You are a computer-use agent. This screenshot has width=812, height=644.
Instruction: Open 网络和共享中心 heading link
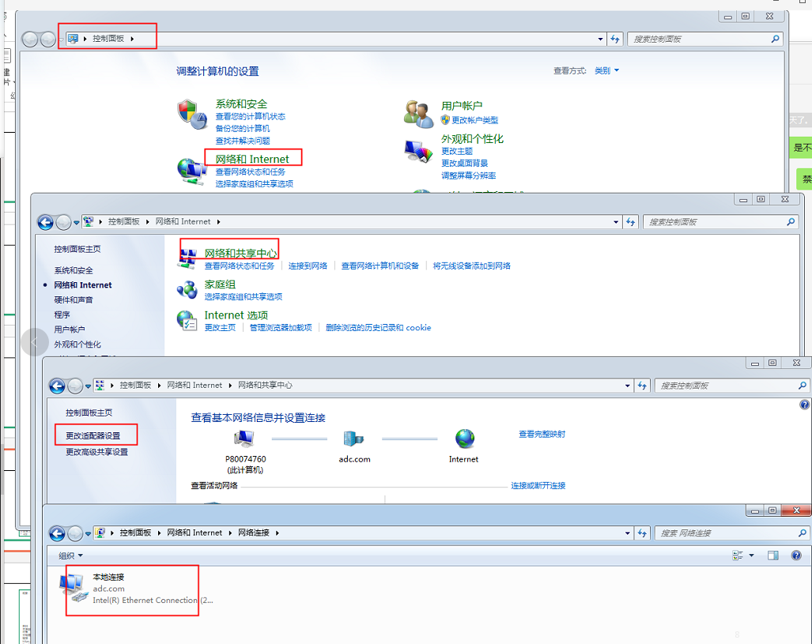[240, 254]
